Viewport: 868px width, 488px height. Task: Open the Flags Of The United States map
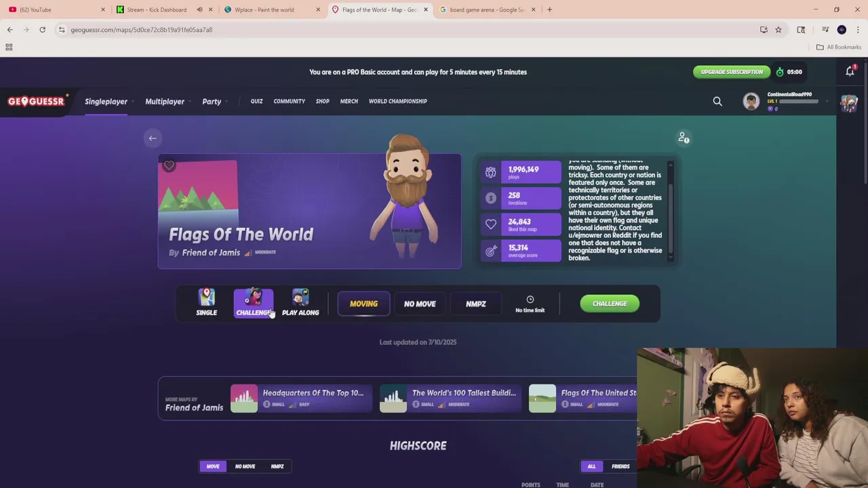coord(599,393)
